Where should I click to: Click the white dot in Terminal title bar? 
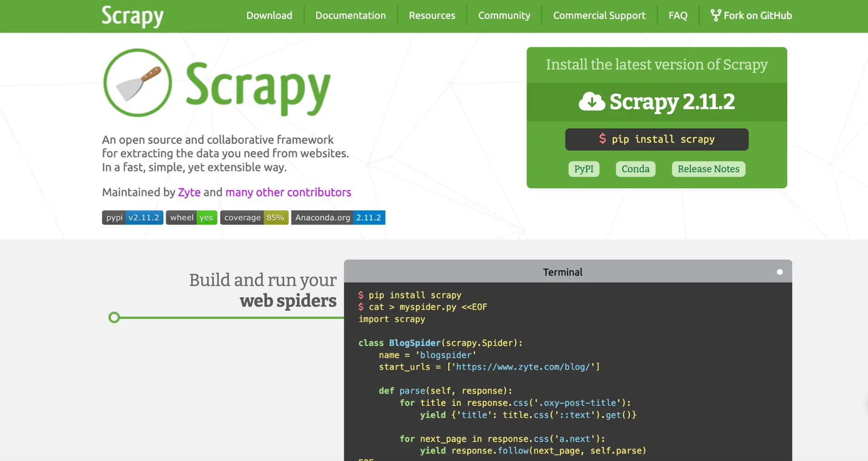tap(779, 272)
